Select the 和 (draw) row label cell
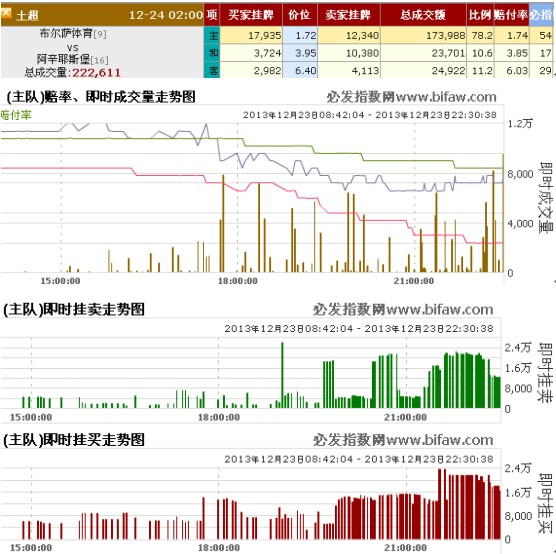 point(212,53)
